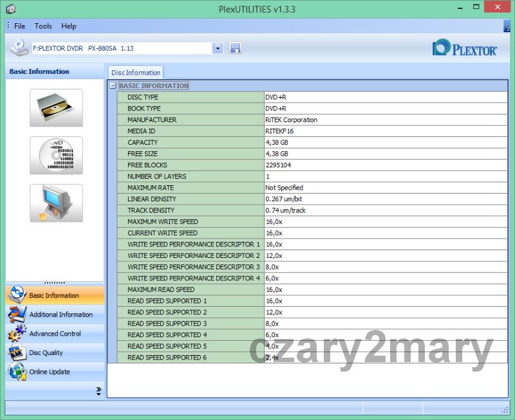515x420 pixels.
Task: Select the CURRENT WRITE SPEED row
Action: click(312, 233)
